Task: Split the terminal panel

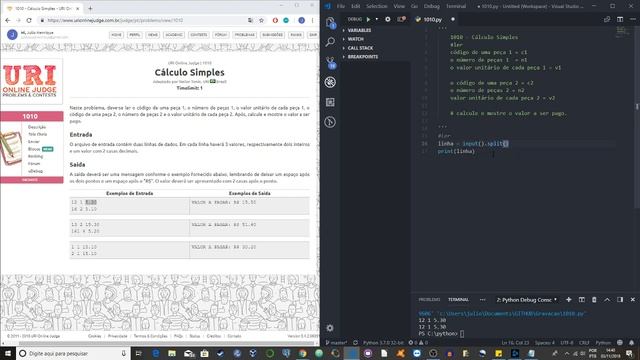Action: click(x=582, y=300)
